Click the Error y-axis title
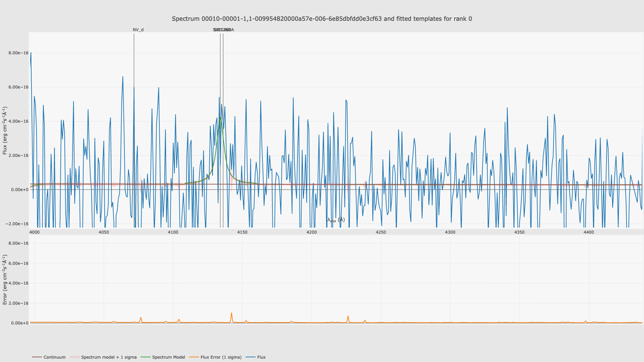This screenshot has width=644, height=362. click(x=5, y=280)
